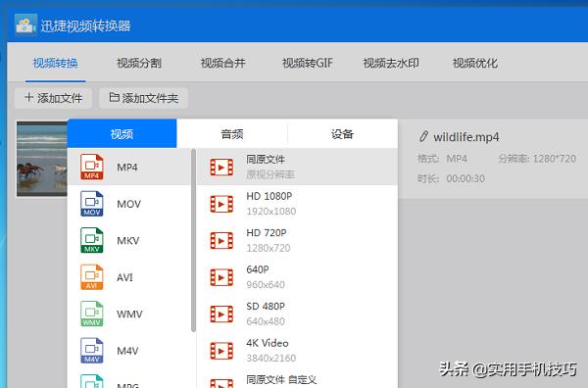The height and width of the screenshot is (388, 588).
Task: Select the SD 480P 640x480 option
Action: 297,314
